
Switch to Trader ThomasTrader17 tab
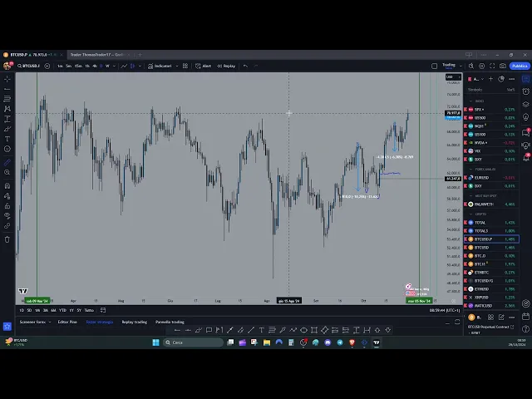point(96,55)
